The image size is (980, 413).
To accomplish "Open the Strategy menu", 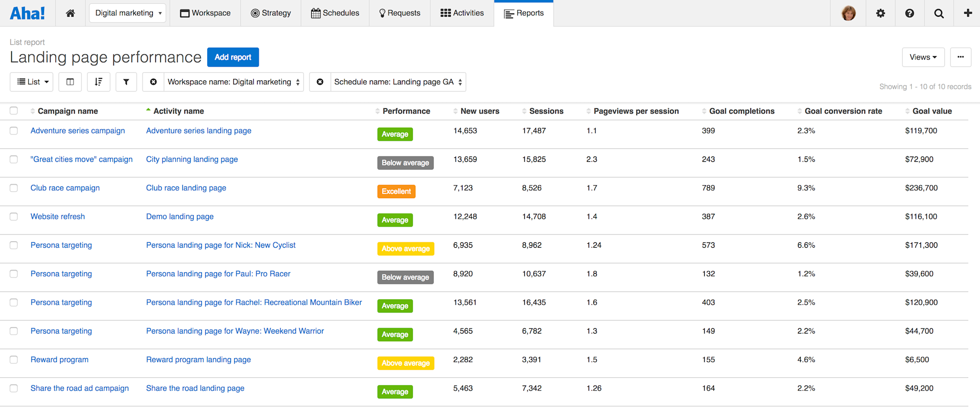I will [x=271, y=13].
